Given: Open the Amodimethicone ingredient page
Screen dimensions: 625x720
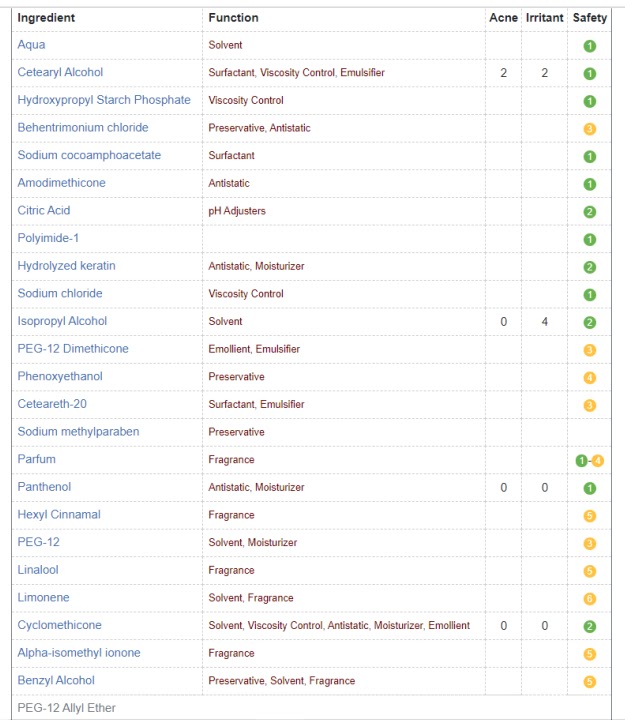Looking at the screenshot, I should click(62, 183).
